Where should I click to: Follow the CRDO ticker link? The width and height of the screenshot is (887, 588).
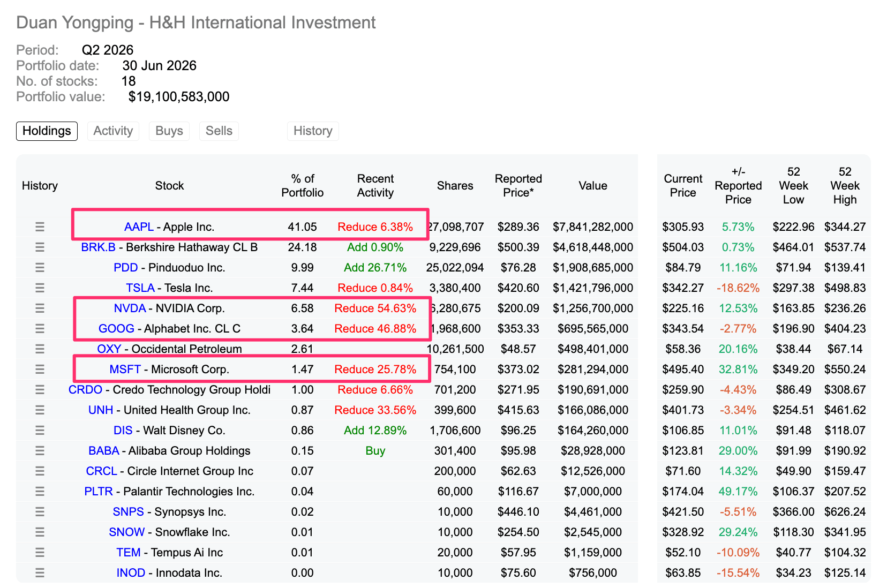point(85,390)
